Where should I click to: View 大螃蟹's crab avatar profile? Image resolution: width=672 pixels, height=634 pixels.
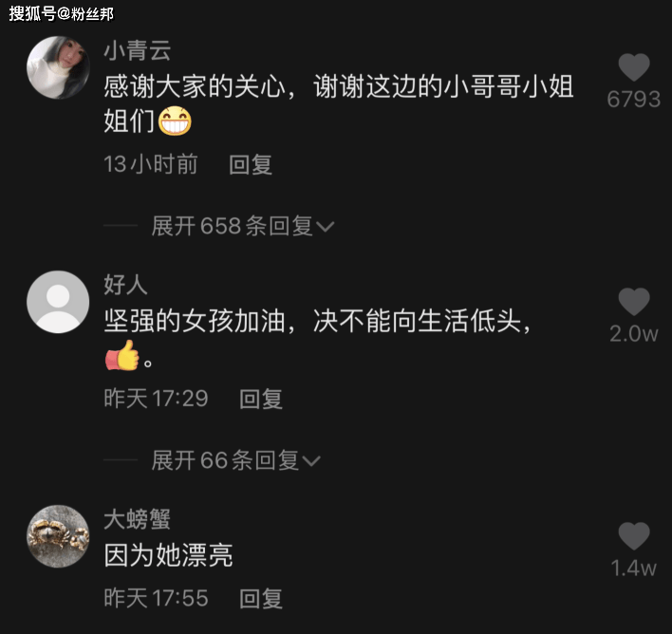click(x=58, y=536)
